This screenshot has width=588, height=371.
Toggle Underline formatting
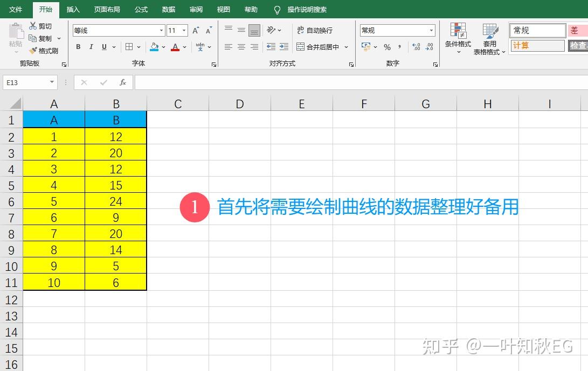(x=103, y=47)
